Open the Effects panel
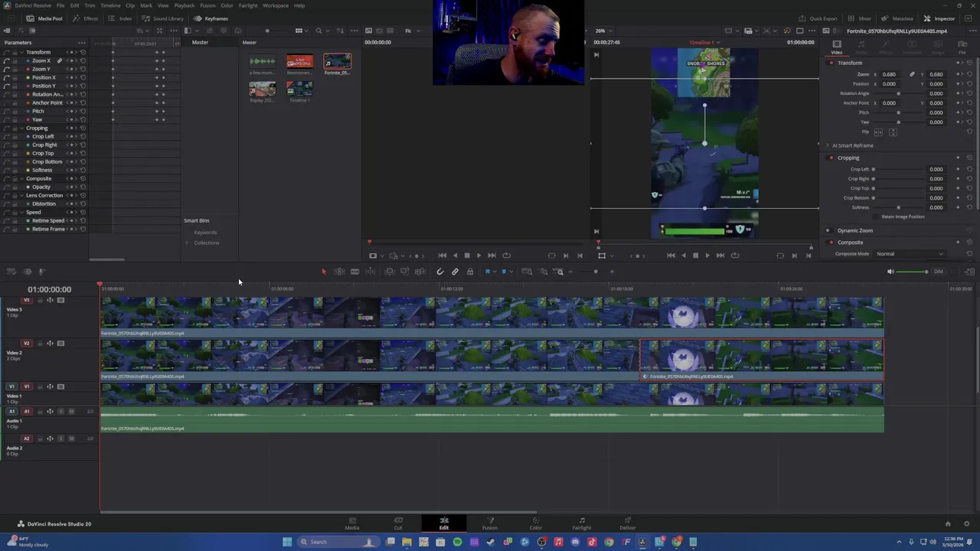The image size is (980, 551). [87, 18]
